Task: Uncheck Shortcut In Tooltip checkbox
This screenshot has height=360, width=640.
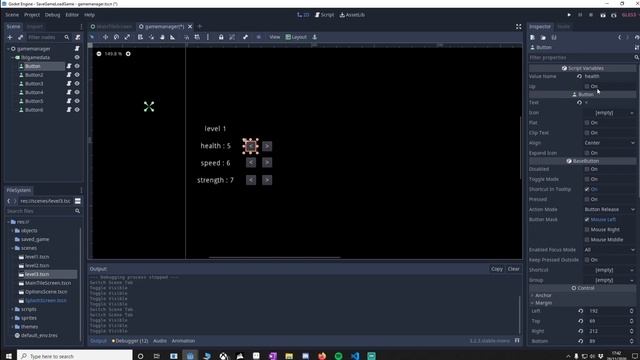Action: pos(587,189)
